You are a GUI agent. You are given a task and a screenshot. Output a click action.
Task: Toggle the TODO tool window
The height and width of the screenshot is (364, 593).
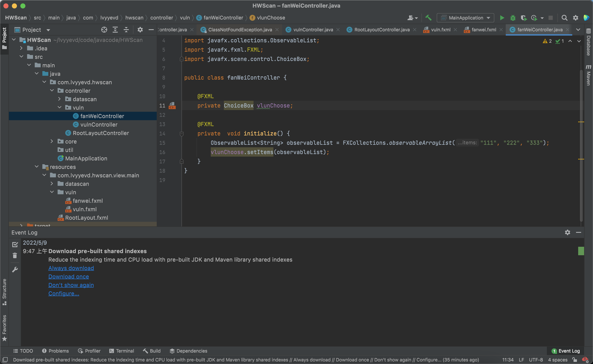(23, 351)
